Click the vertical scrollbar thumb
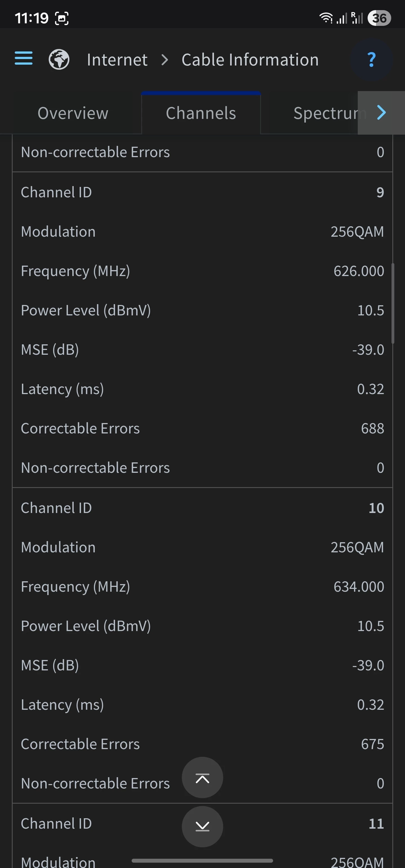Viewport: 405px width, 868px height. [x=393, y=303]
